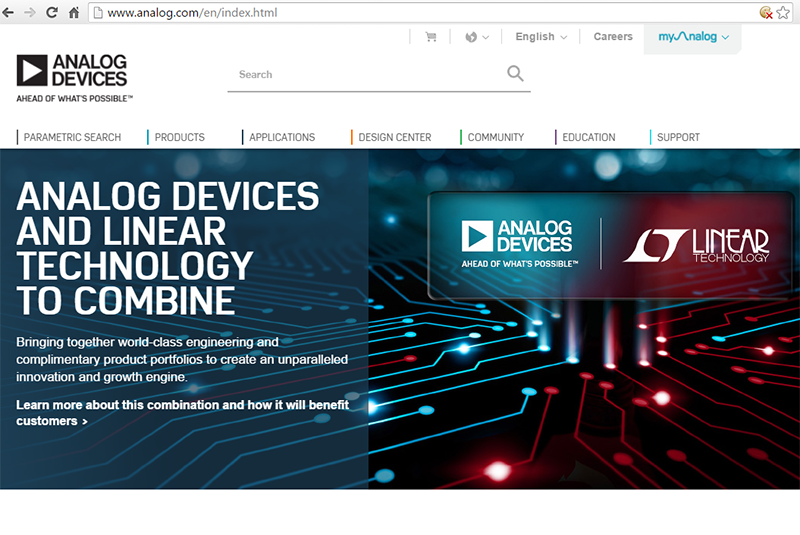Click the 'Bringing together world-class engineering' paragraph

click(x=182, y=360)
